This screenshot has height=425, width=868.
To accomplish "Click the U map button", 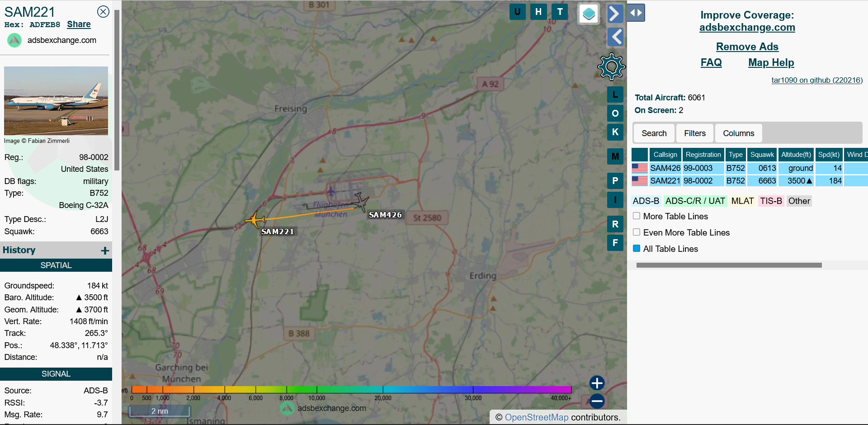I will 517,12.
